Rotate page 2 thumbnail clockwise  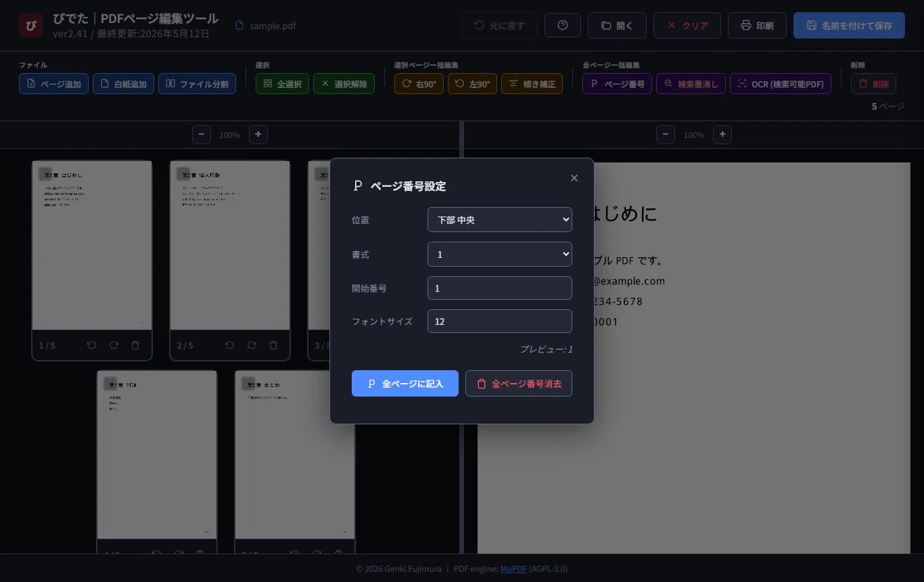click(x=252, y=345)
